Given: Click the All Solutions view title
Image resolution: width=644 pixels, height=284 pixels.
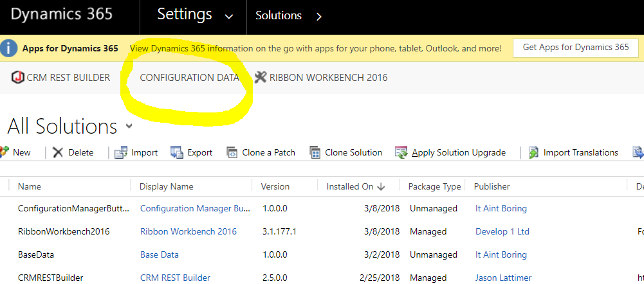Looking at the screenshot, I should 62,126.
